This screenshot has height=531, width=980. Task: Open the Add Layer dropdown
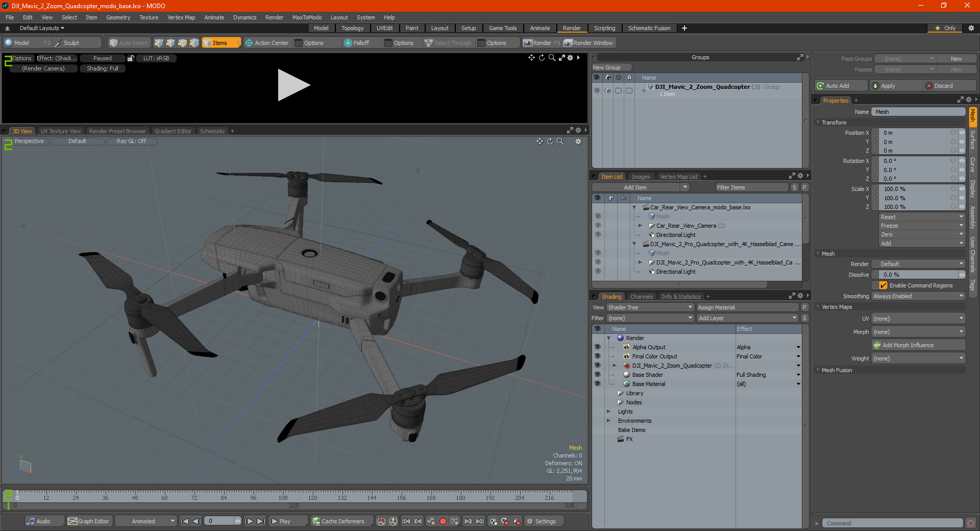point(747,318)
